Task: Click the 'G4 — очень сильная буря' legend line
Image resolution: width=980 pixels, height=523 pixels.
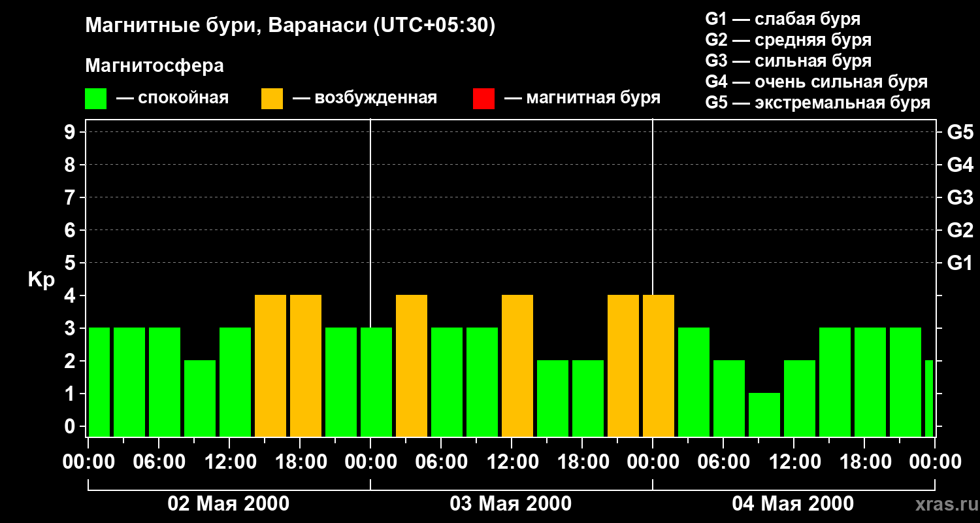Action: (816, 82)
